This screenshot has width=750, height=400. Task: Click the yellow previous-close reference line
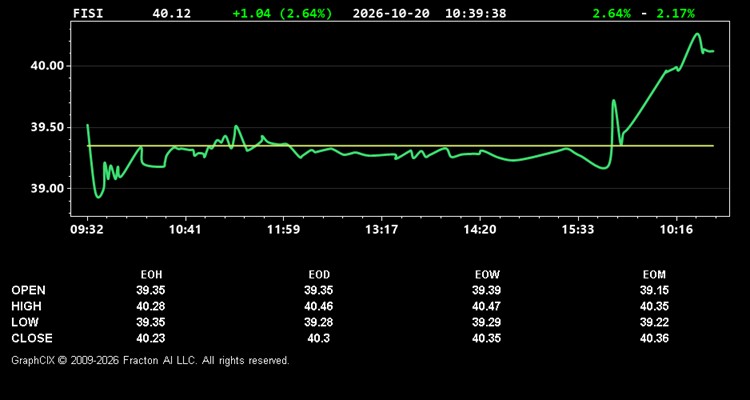tap(400, 146)
